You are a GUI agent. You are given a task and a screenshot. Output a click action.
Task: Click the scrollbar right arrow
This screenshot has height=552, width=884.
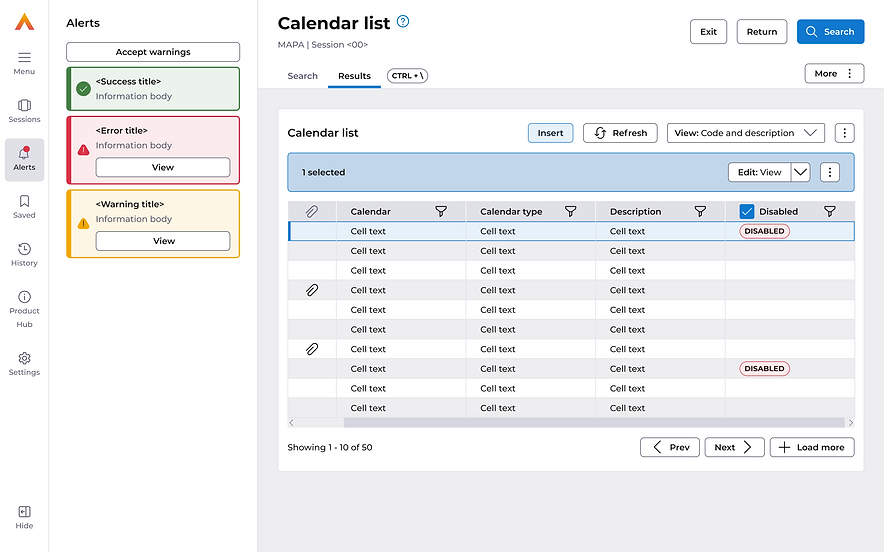[x=851, y=422]
